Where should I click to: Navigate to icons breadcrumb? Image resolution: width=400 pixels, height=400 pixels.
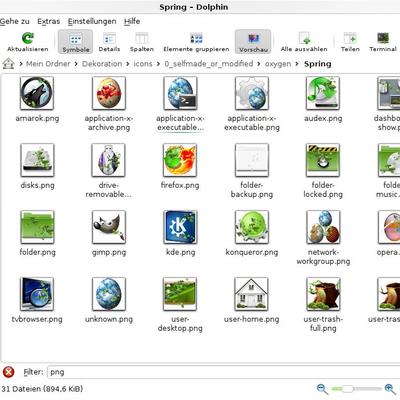(143, 64)
